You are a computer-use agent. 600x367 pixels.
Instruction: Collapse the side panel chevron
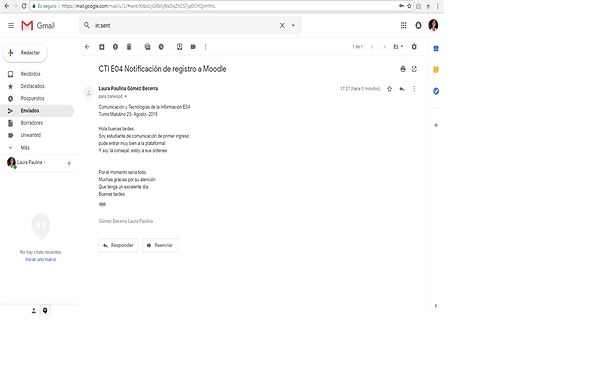coord(436,306)
